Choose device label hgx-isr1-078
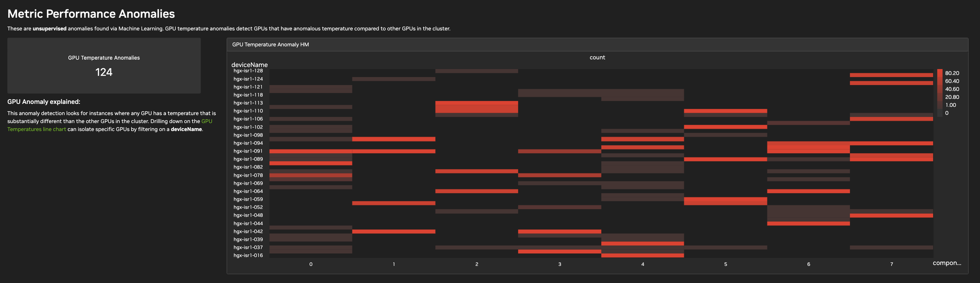Viewport: 980px width, 283px height. (x=248, y=175)
